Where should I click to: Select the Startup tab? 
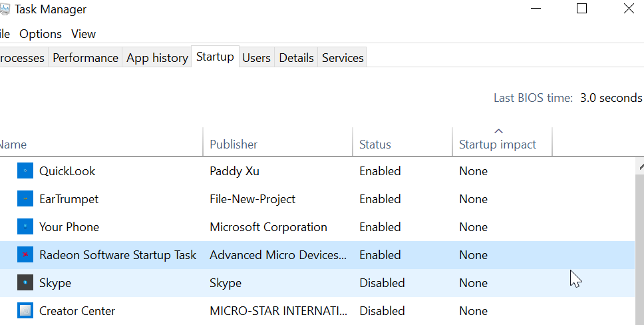(215, 57)
